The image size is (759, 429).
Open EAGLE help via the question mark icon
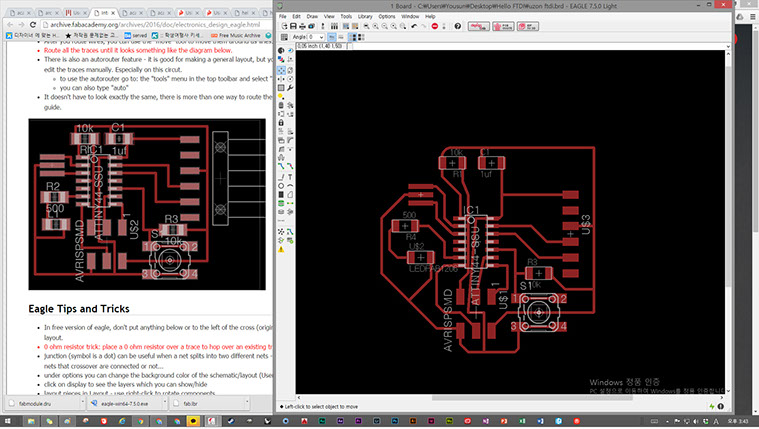click(457, 26)
